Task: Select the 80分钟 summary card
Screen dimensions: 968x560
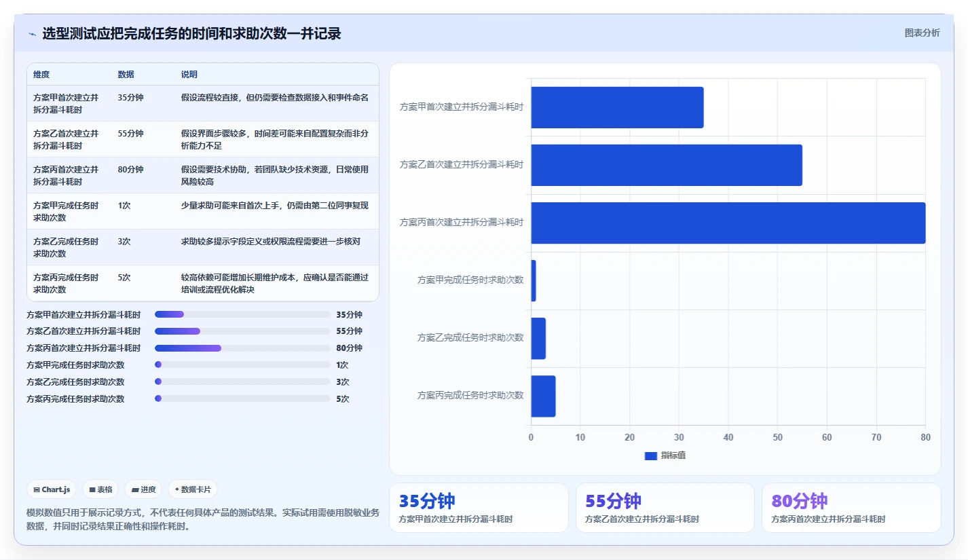Action: tap(851, 508)
